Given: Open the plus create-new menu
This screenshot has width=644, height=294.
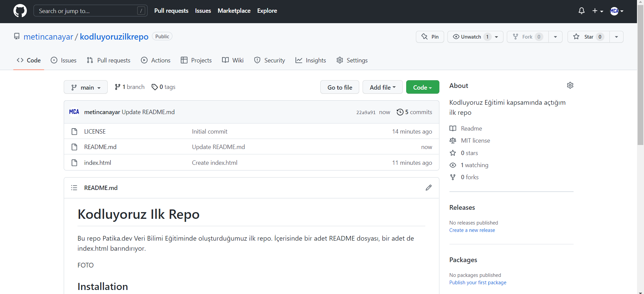Looking at the screenshot, I should click(x=597, y=11).
